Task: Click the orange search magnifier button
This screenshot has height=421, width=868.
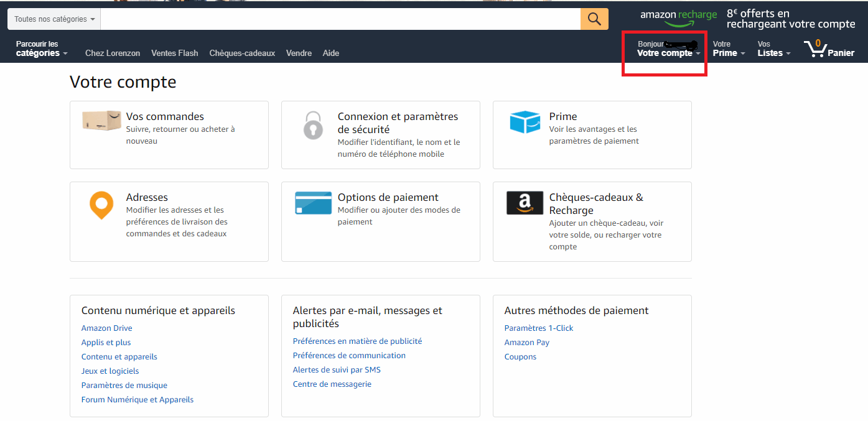Action: (x=594, y=19)
